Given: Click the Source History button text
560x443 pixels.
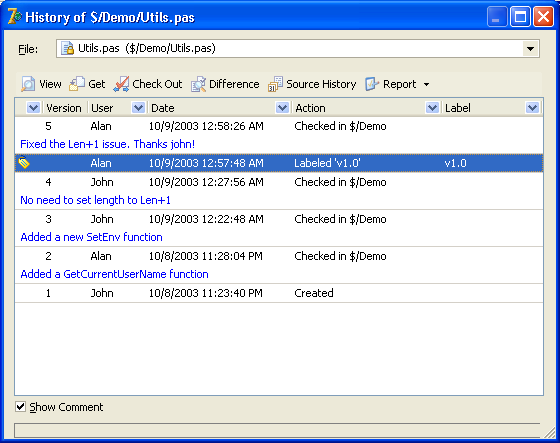Looking at the screenshot, I should click(x=321, y=84).
